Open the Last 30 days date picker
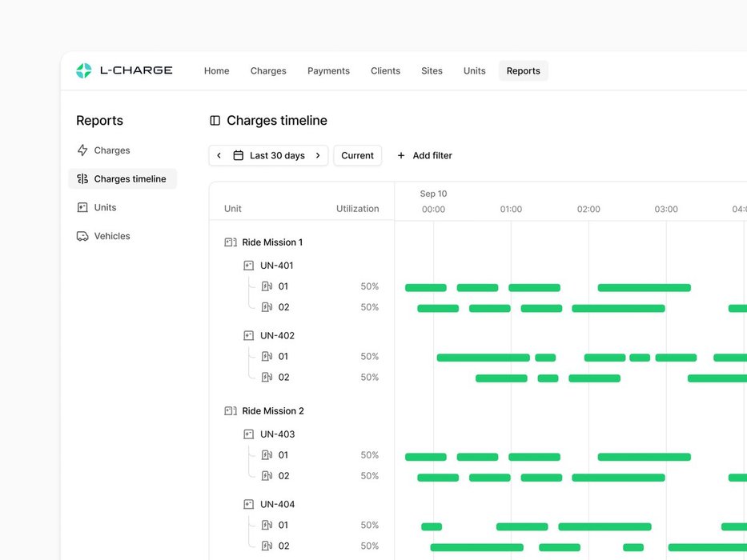This screenshot has width=747, height=560. point(269,155)
